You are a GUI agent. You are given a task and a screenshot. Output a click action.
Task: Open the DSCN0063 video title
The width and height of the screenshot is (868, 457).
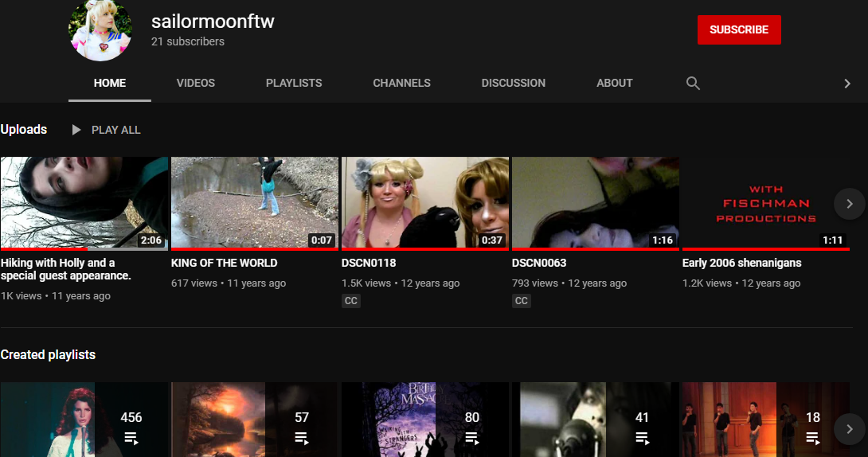(x=539, y=263)
